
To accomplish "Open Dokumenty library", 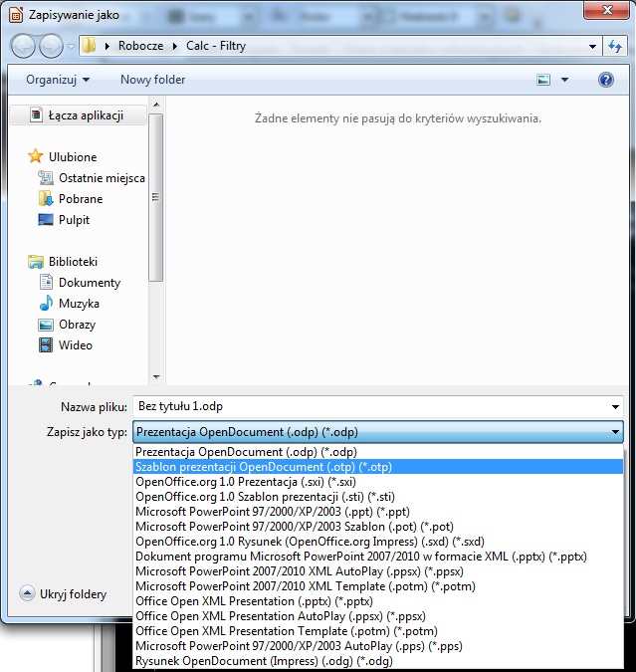I will pyautogui.click(x=90, y=283).
